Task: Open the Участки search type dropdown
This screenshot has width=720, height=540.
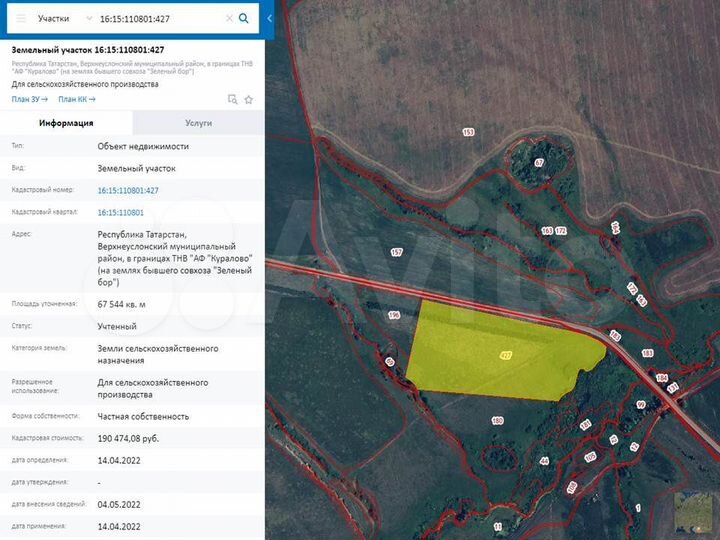Action: pyautogui.click(x=64, y=18)
